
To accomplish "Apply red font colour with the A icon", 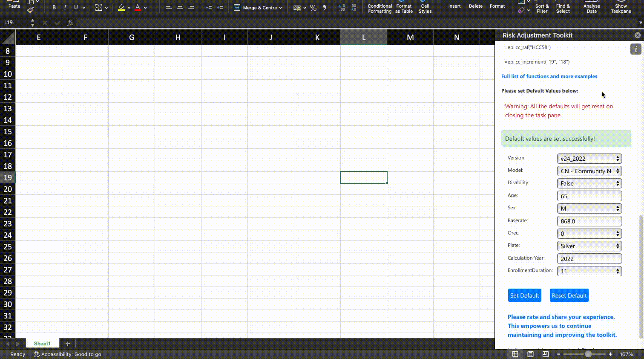I will (138, 8).
